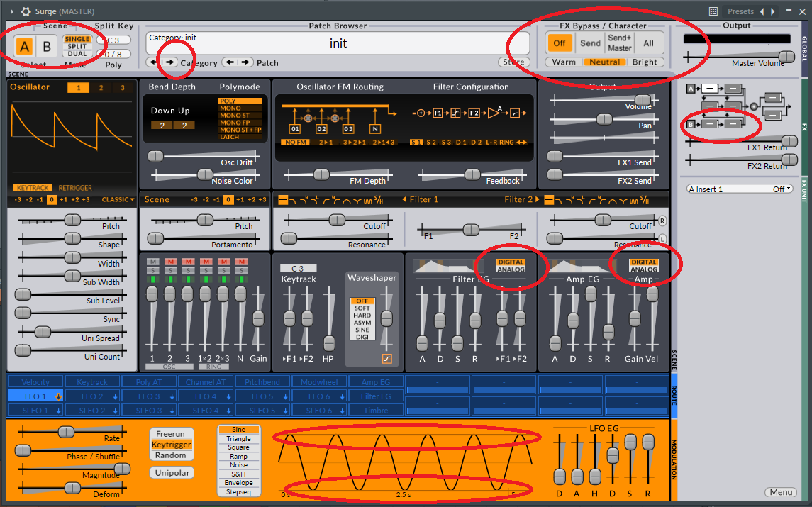Open the A Insert 1 effect slot dropdown

739,188
